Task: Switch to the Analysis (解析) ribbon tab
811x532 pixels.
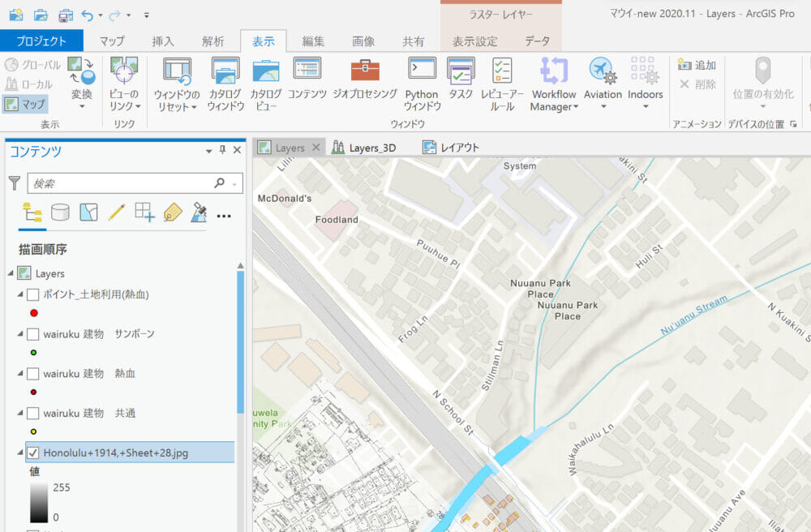Action: pos(213,41)
